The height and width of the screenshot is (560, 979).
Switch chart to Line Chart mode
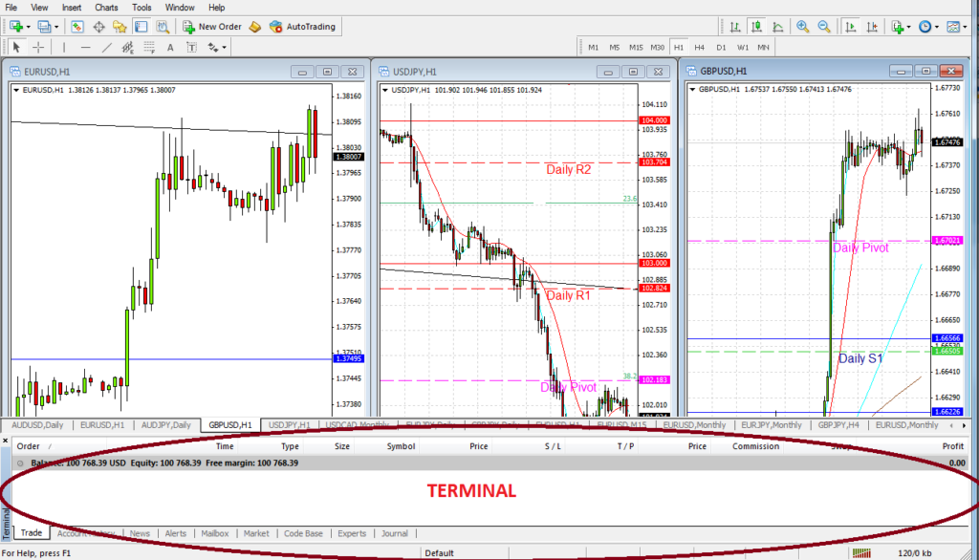(778, 26)
